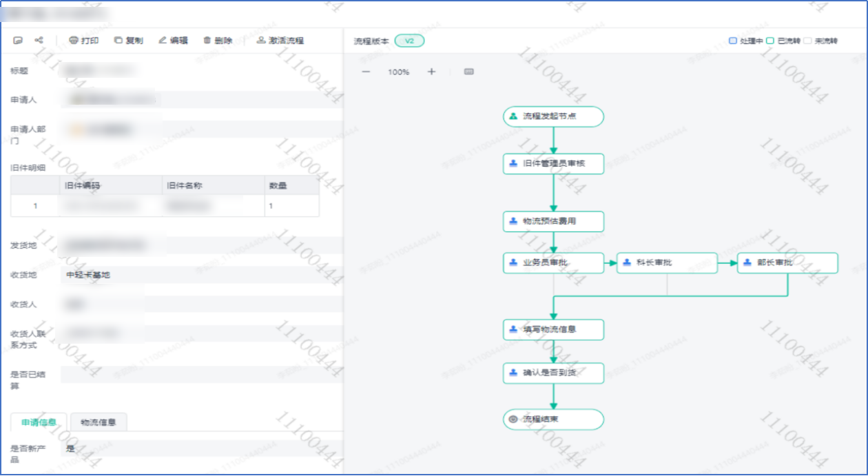Click the 未流转 legend box

point(807,41)
